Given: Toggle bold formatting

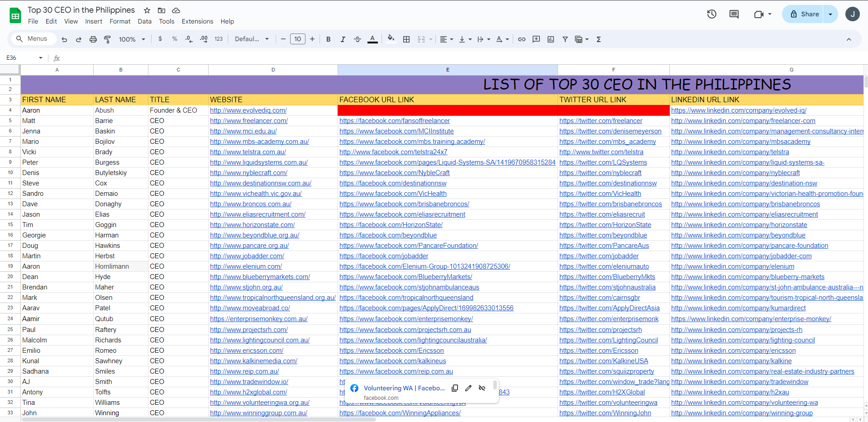Looking at the screenshot, I should 328,39.
